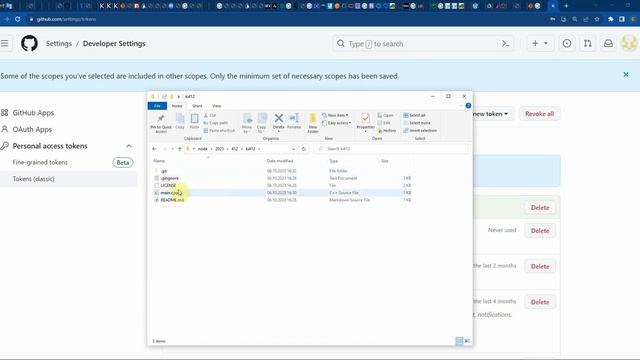Reload the browser page
This screenshot has height=360, width=640.
click(x=18, y=19)
